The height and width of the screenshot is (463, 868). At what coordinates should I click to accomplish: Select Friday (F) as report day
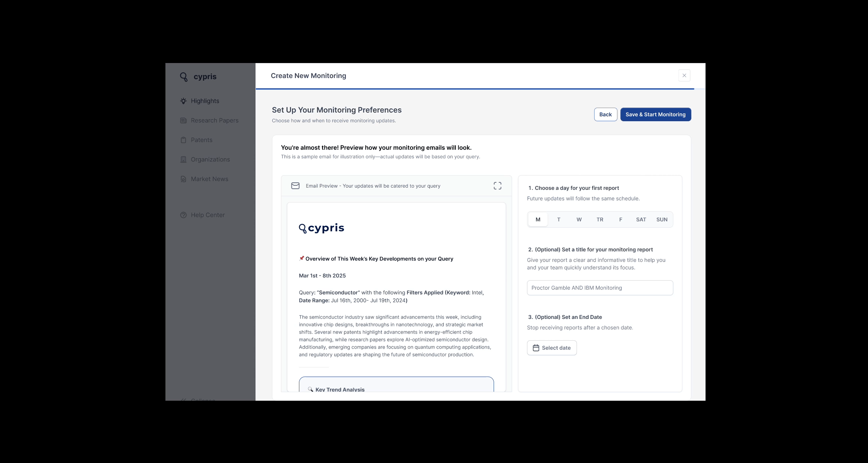tap(620, 219)
